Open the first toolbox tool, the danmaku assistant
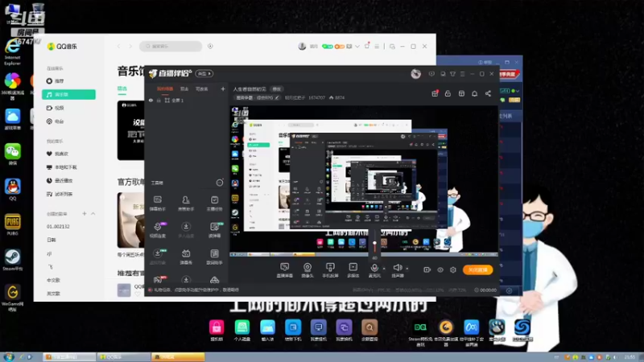644x362 pixels. [158, 204]
